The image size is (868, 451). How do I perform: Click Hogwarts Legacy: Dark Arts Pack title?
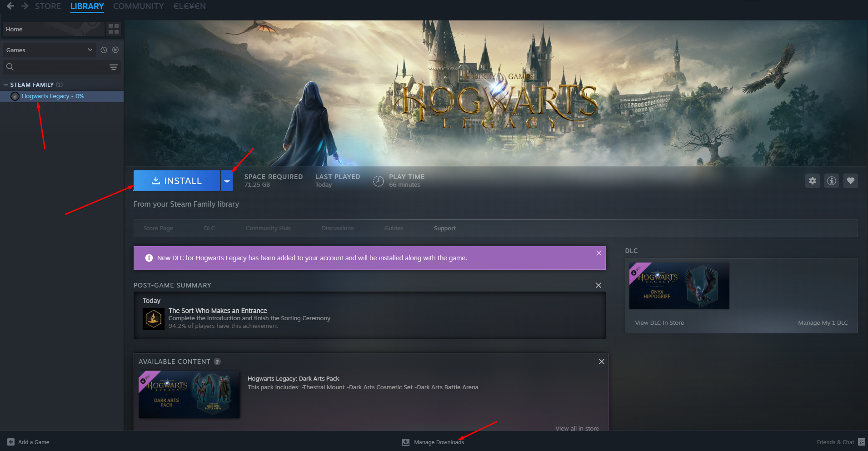293,379
